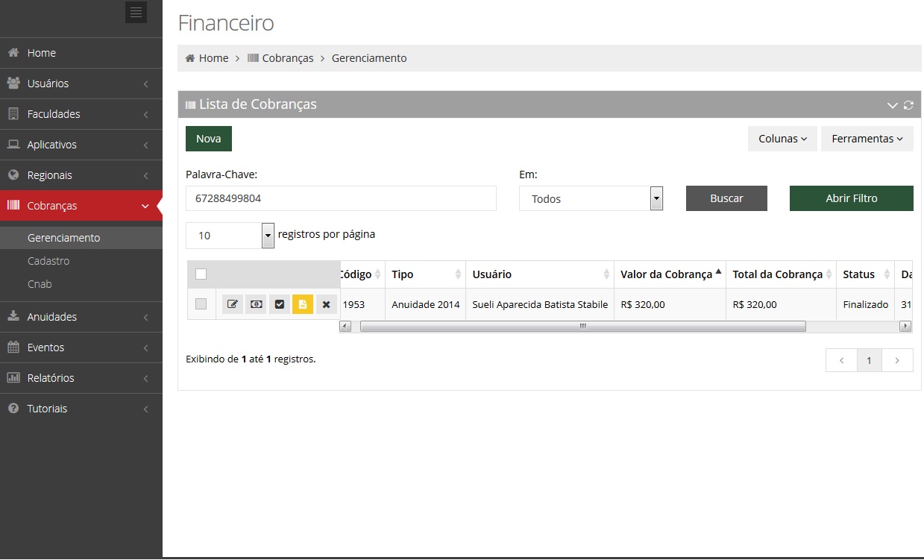Click the money payment icon in row 1953
924x560 pixels.
256,304
